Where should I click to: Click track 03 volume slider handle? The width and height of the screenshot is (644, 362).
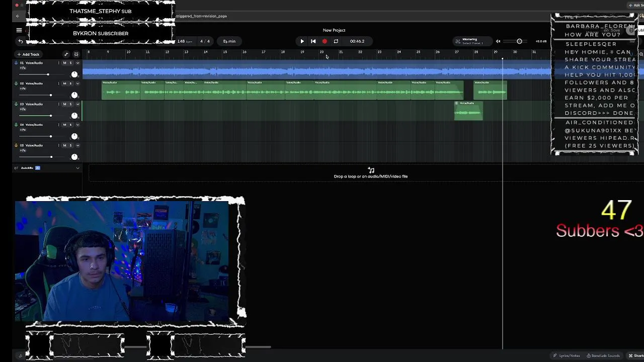point(50,116)
